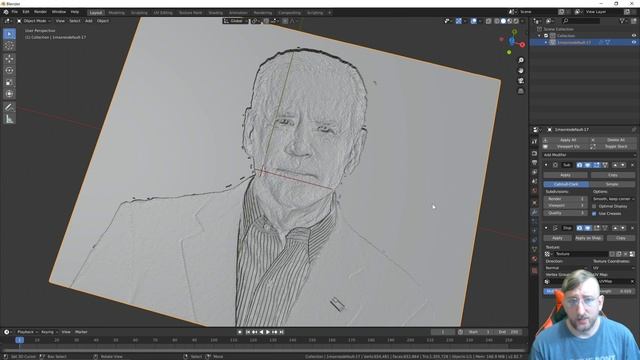Image resolution: width=640 pixels, height=360 pixels.
Task: Click the Apply All modifiers button
Action: [x=566, y=140]
